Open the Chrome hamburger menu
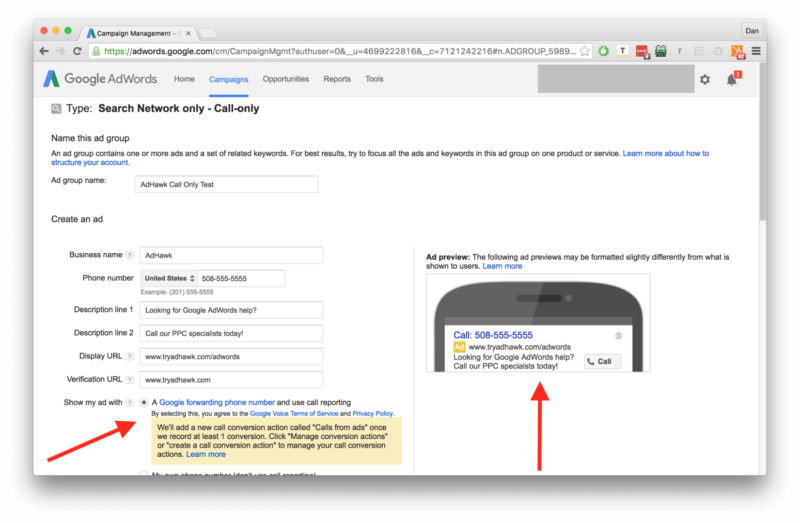800x523 pixels. coord(756,51)
